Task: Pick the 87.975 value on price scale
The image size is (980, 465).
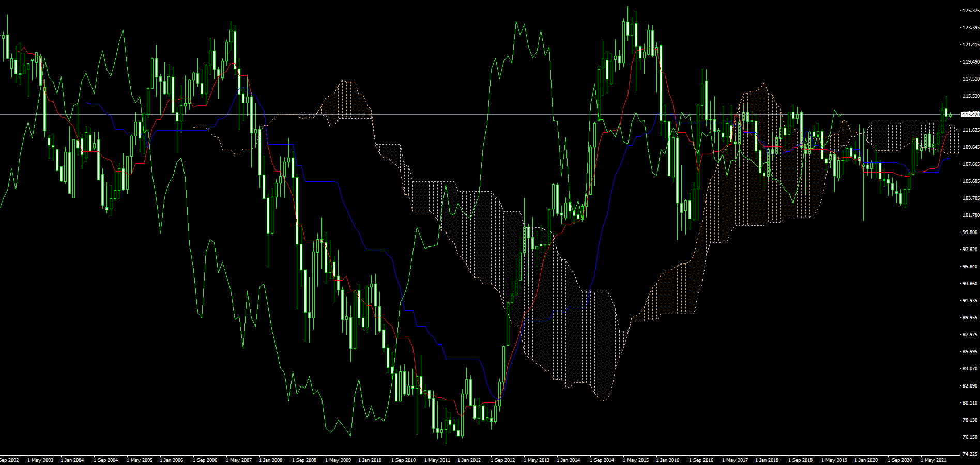Action: coord(970,334)
